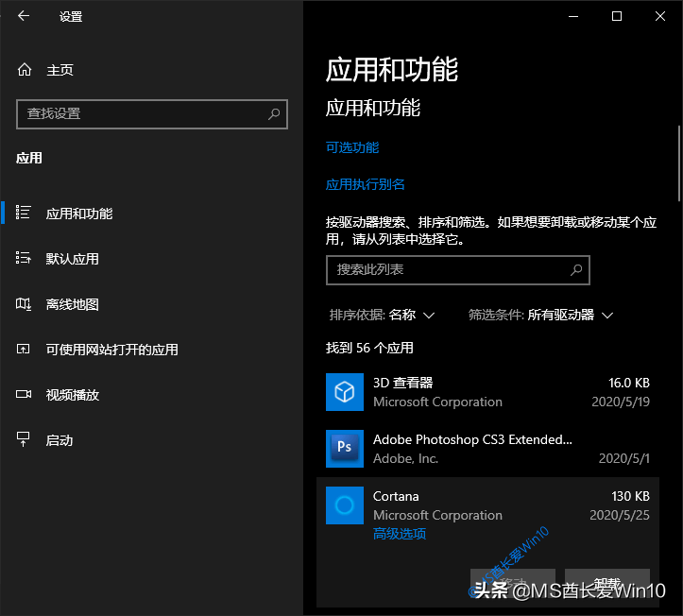Screen dimensions: 683x616
Task: Expand the 筛选条件 所有驱动器 dropdown
Action: 540,315
